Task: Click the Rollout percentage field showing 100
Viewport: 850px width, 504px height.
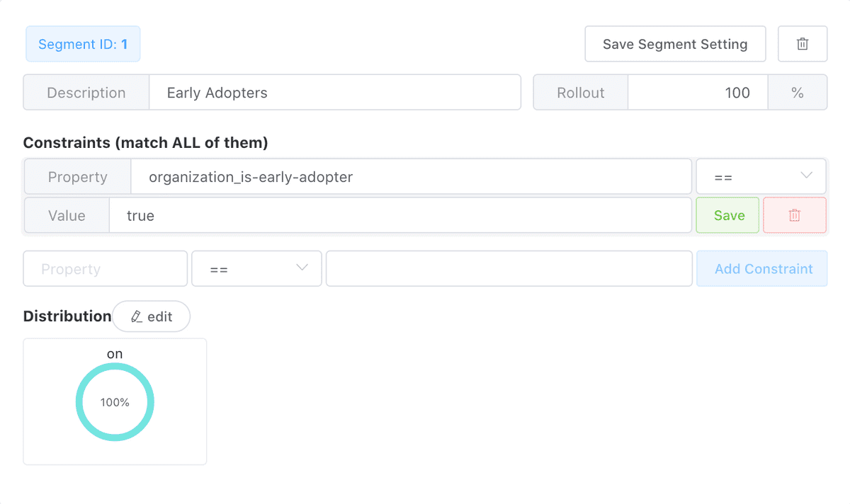Action: click(x=698, y=93)
